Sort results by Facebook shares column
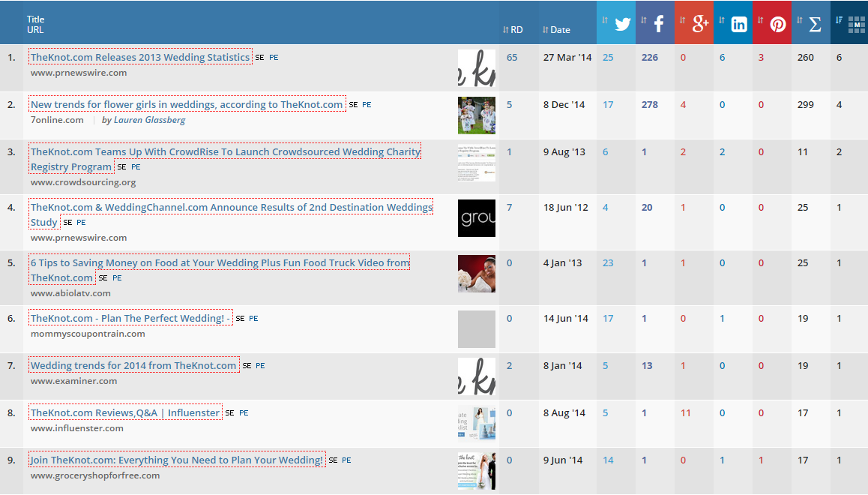 (655, 22)
